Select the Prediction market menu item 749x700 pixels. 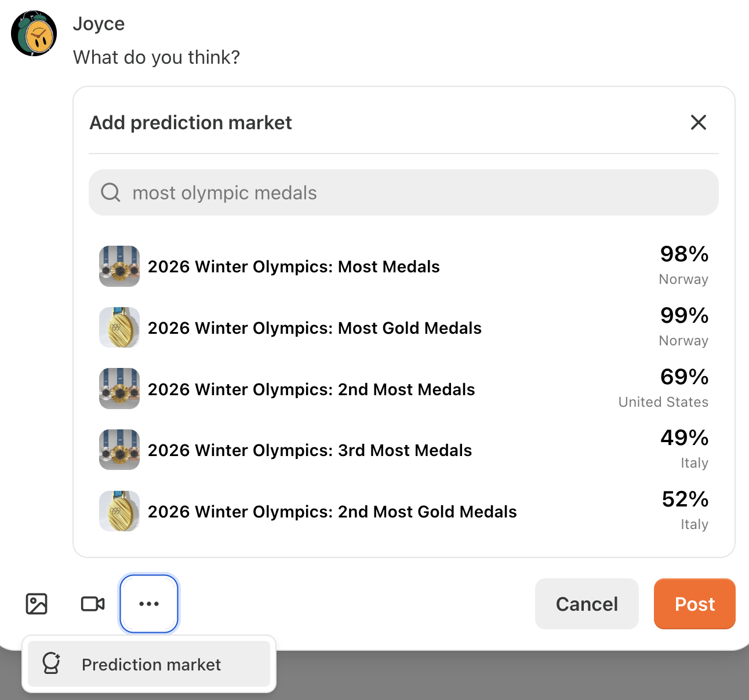(151, 665)
